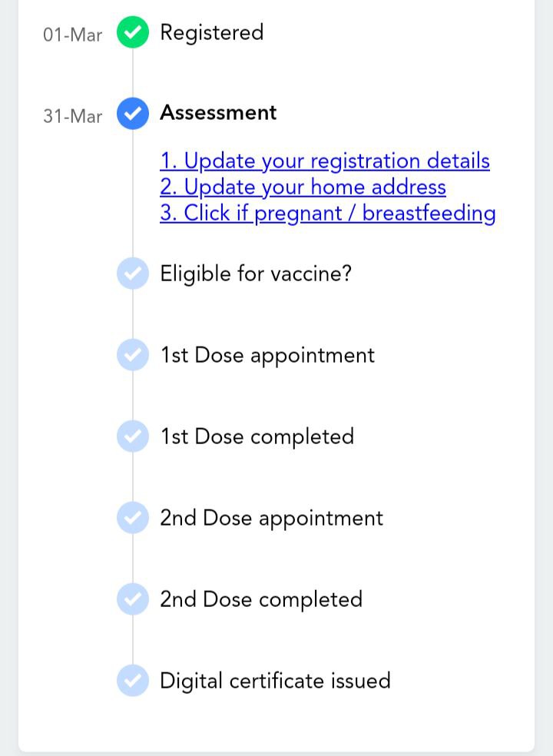
Task: Click the 1st Dose completed label
Action: coord(257,437)
